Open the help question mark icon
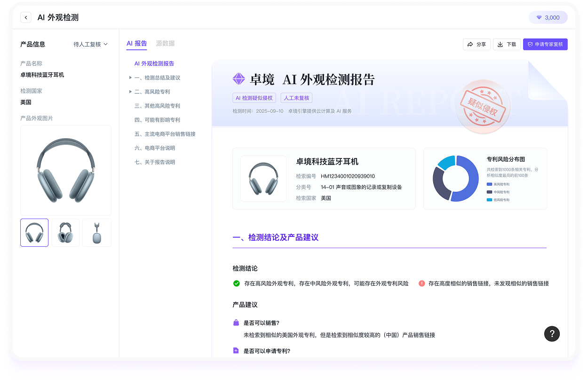Screen dimensions: 588x385 (552, 334)
